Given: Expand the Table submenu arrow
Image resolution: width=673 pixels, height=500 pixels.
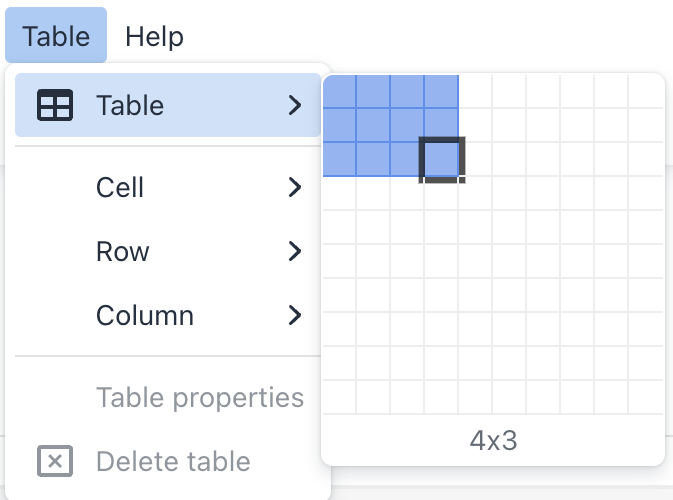Looking at the screenshot, I should (x=294, y=105).
